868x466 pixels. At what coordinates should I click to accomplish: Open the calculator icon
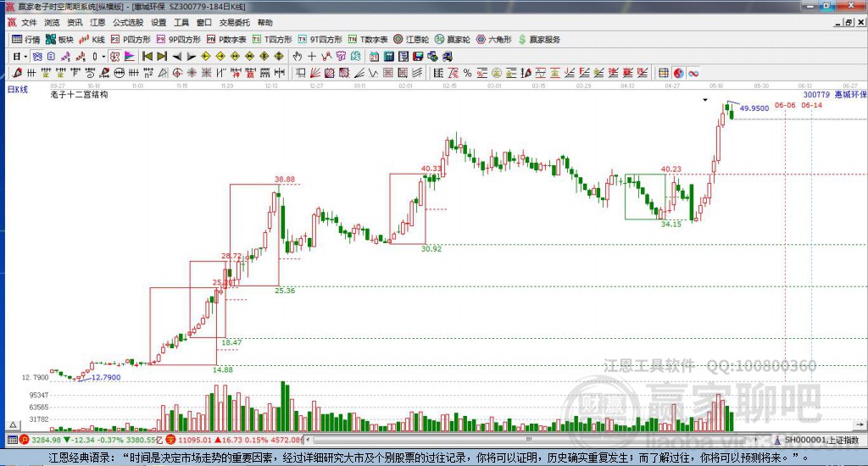point(388,57)
